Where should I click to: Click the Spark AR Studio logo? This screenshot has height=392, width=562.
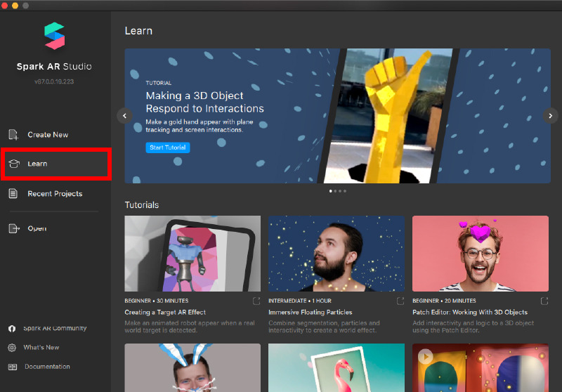tap(55, 36)
